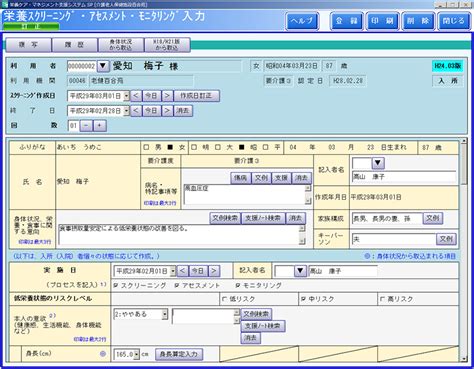Click the 作成日訂正 button

click(196, 96)
